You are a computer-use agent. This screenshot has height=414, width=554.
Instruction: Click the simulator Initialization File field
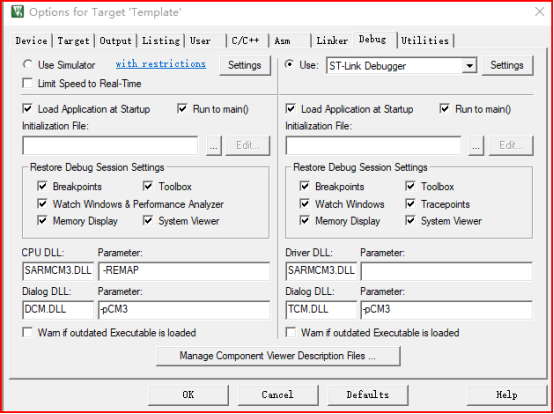click(x=110, y=146)
